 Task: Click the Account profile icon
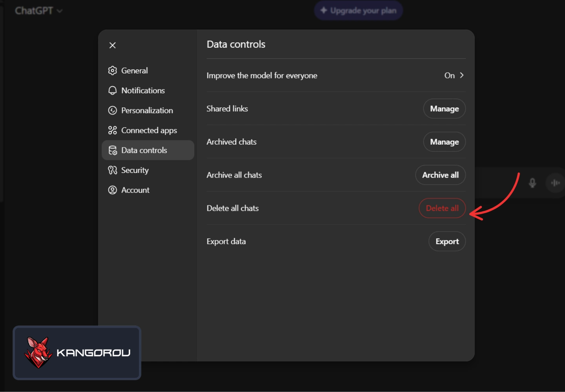pyautogui.click(x=113, y=190)
